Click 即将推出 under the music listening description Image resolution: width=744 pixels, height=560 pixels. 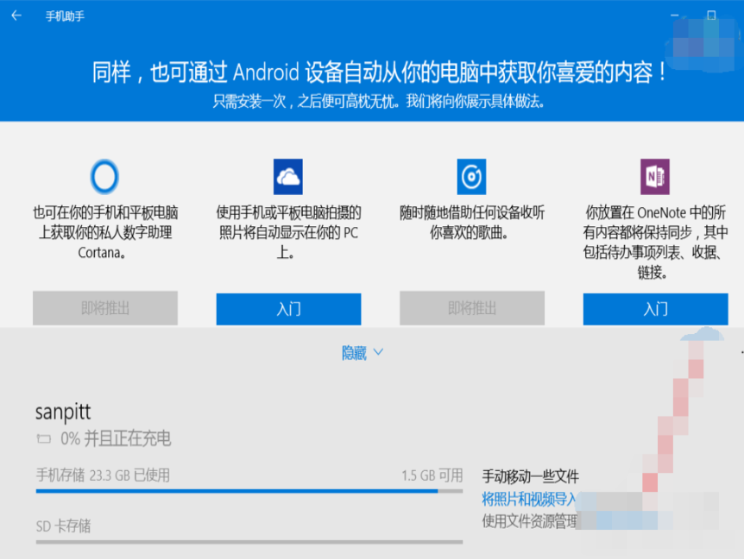[472, 309]
